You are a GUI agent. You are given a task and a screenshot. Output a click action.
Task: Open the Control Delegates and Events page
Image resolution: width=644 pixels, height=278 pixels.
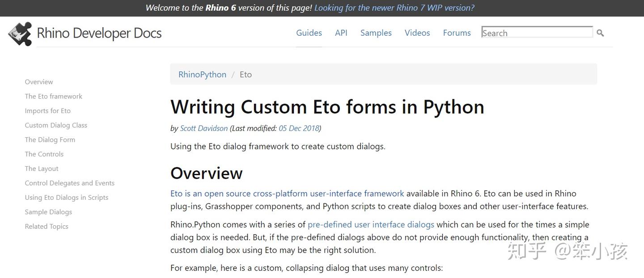click(70, 183)
